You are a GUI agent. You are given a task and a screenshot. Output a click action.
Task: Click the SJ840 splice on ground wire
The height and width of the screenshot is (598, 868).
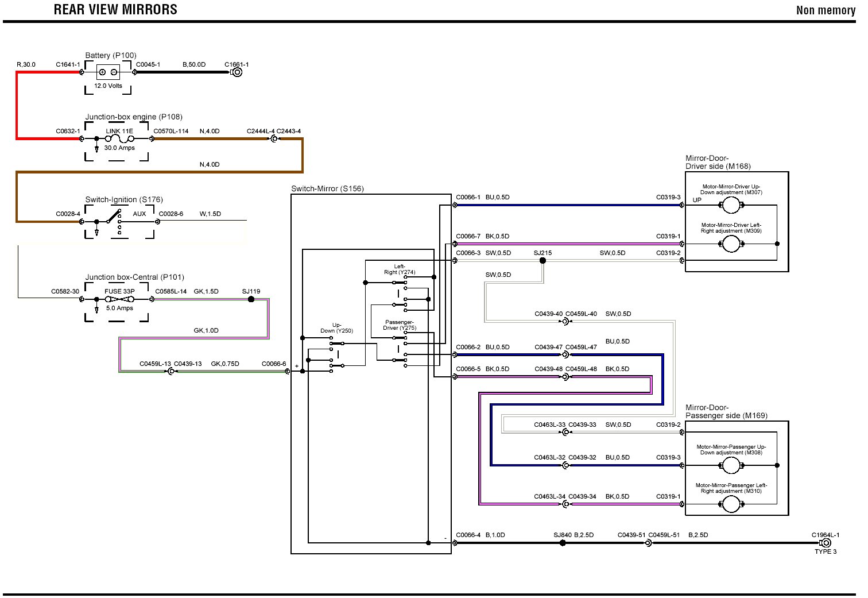[563, 543]
